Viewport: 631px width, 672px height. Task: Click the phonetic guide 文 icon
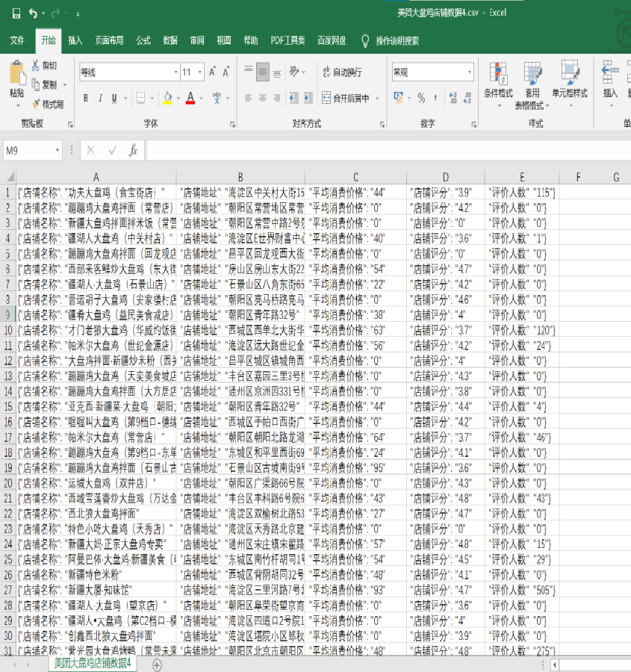pyautogui.click(x=217, y=98)
